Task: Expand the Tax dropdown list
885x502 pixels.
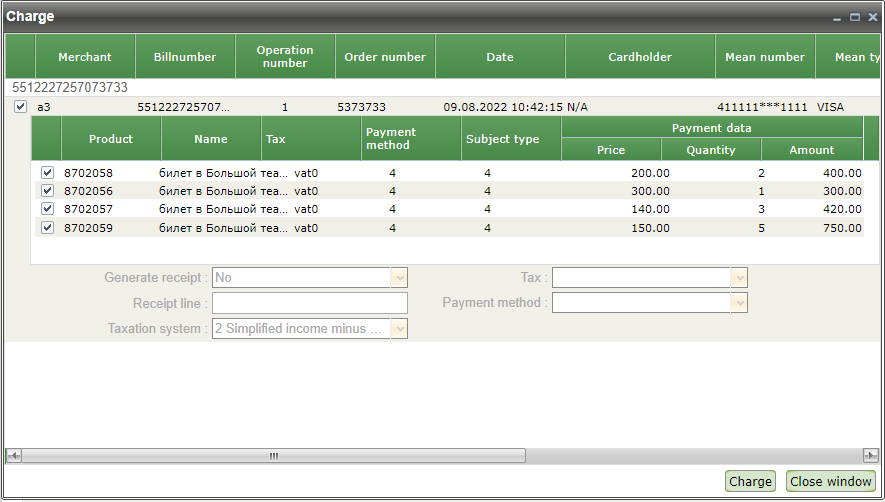Action: coord(739,278)
